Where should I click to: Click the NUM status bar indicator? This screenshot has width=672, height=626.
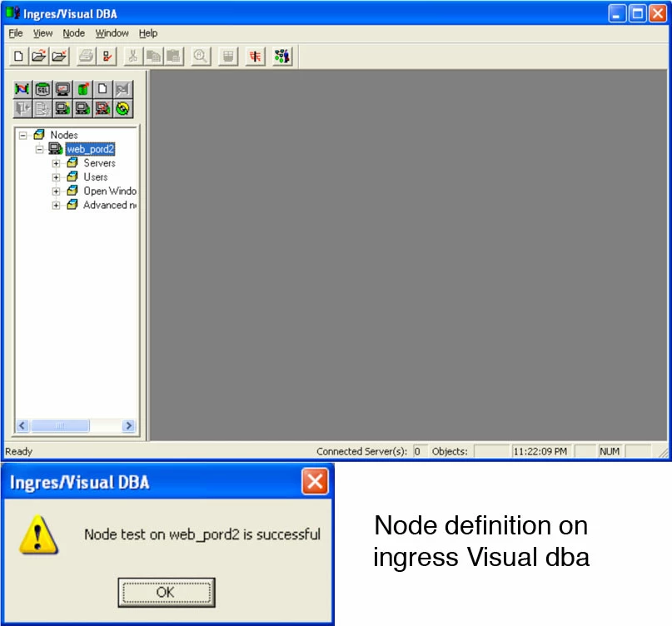[x=610, y=452]
